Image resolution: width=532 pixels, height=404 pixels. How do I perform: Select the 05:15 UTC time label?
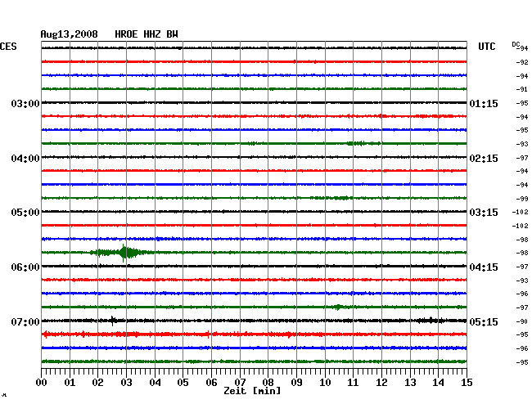tap(484, 321)
